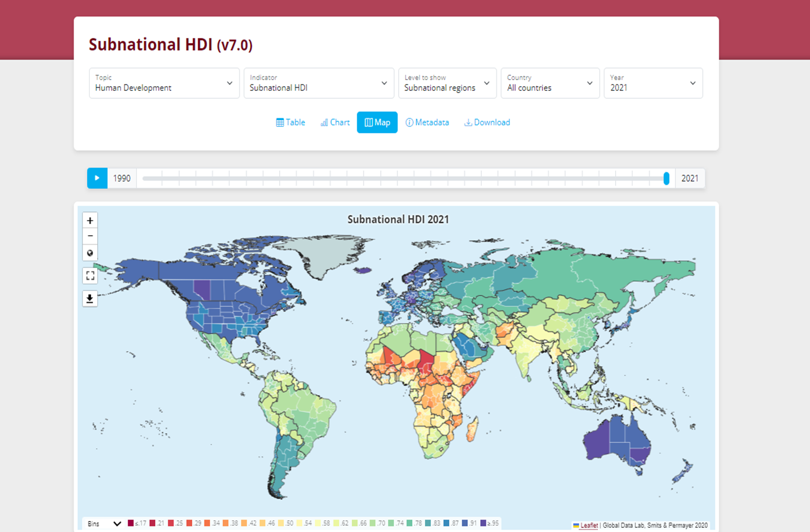
Task: Click the ≤.17 legend color swatch
Action: coord(131,523)
